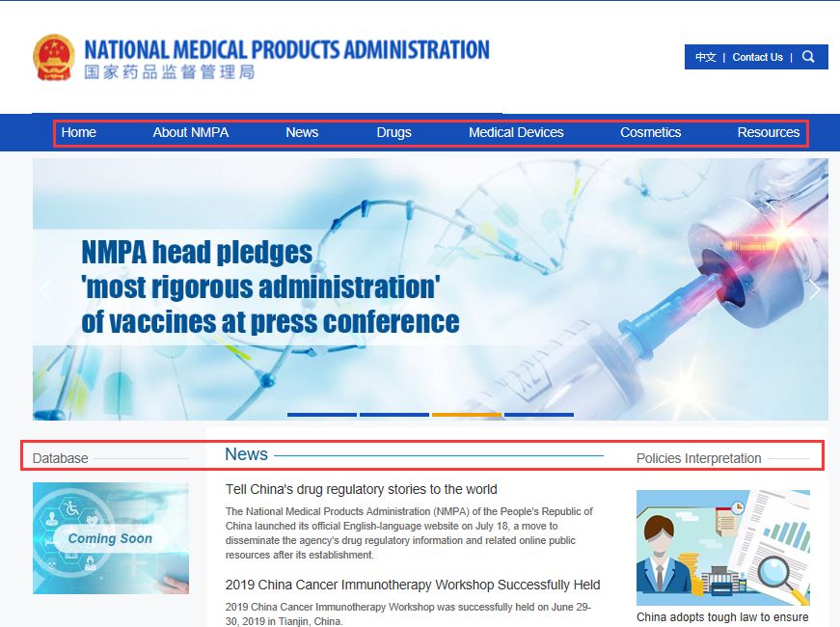Open the Drugs navigation menu
The height and width of the screenshot is (627, 840).
tap(393, 132)
